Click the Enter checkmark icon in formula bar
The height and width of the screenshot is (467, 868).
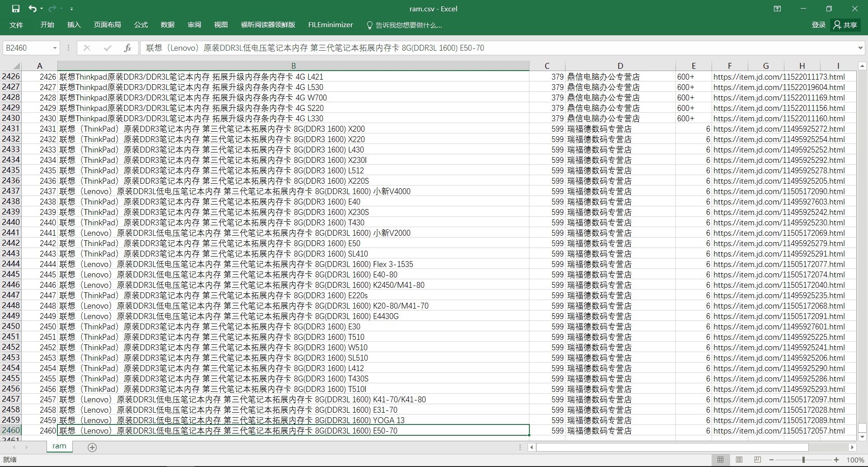108,48
